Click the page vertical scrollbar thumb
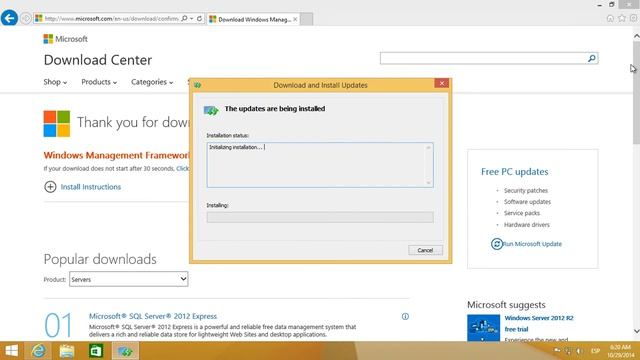This screenshot has height=360, width=640. (636, 92)
